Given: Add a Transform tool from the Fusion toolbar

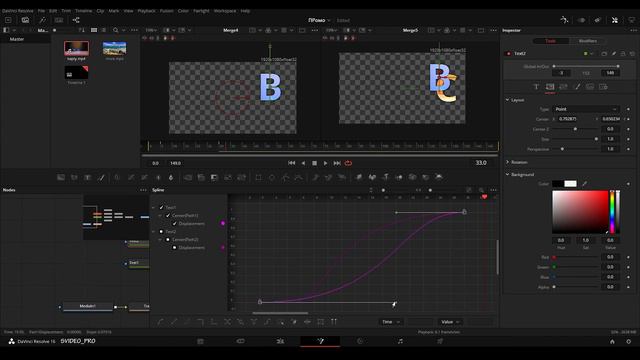Looking at the screenshot, I should (x=241, y=177).
